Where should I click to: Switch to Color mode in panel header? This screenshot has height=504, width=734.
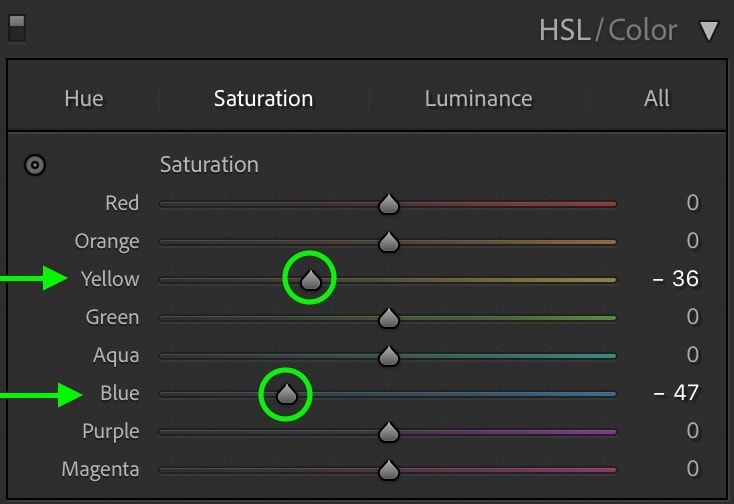click(x=642, y=30)
